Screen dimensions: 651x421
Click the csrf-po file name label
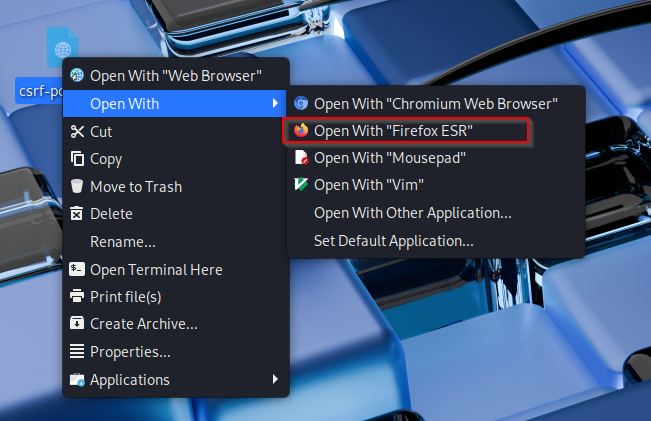(40, 91)
